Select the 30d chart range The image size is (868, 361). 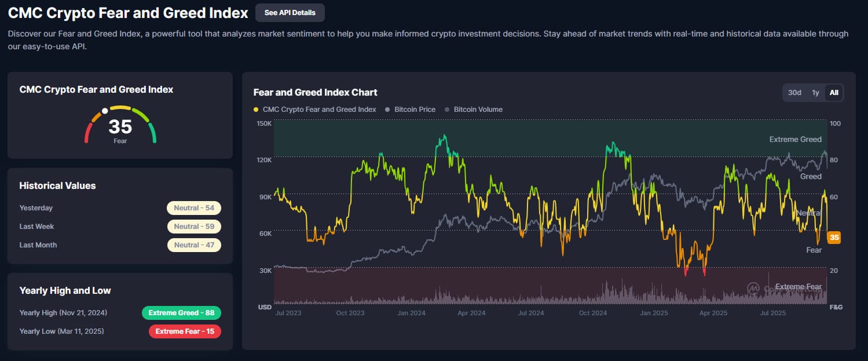tap(794, 93)
